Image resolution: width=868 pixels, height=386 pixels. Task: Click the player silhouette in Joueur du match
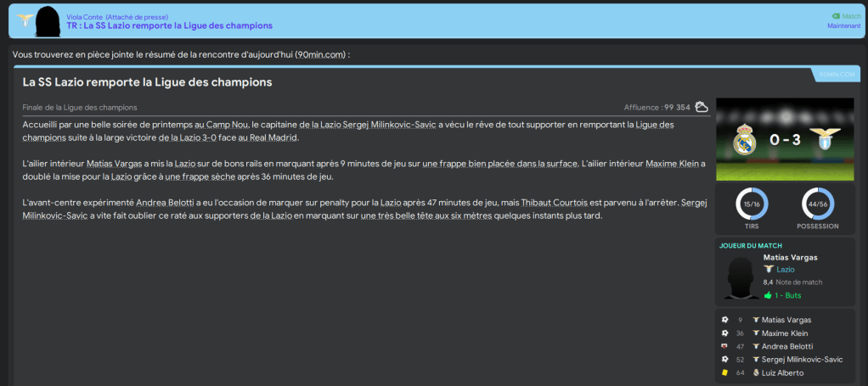(x=738, y=275)
